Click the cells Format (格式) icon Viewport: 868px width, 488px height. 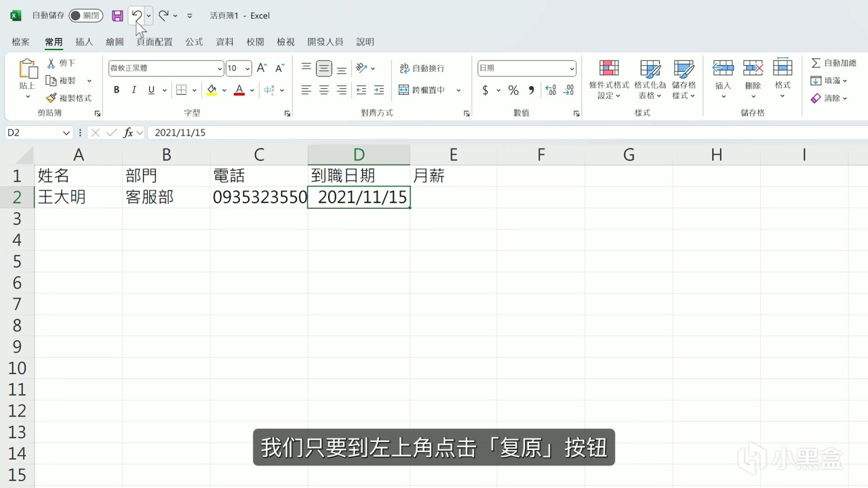pyautogui.click(x=783, y=68)
